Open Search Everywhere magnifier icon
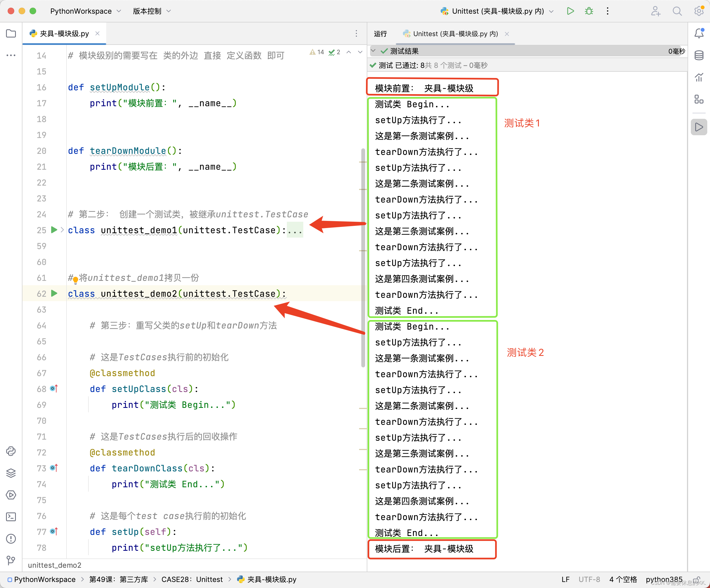Viewport: 710px width, 588px height. [x=677, y=11]
